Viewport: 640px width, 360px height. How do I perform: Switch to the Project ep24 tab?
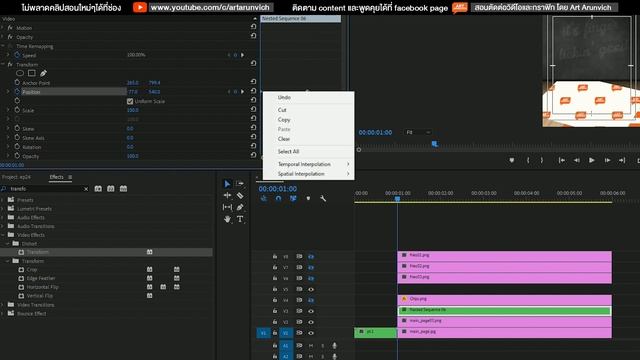tap(16, 177)
